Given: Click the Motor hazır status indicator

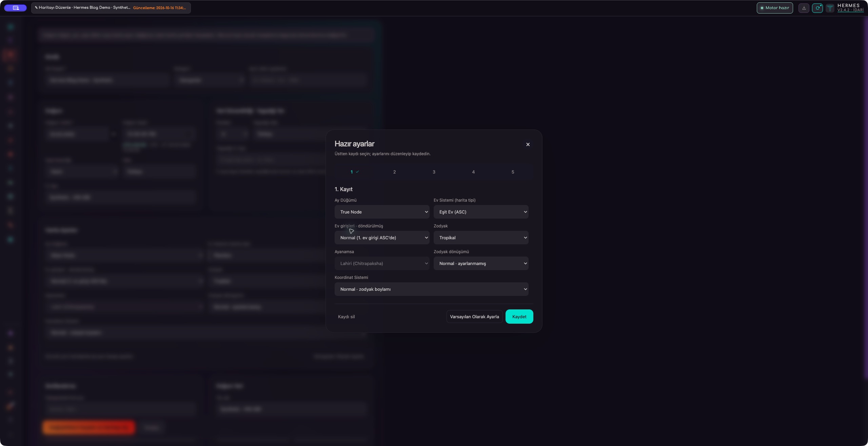Looking at the screenshot, I should [x=775, y=8].
